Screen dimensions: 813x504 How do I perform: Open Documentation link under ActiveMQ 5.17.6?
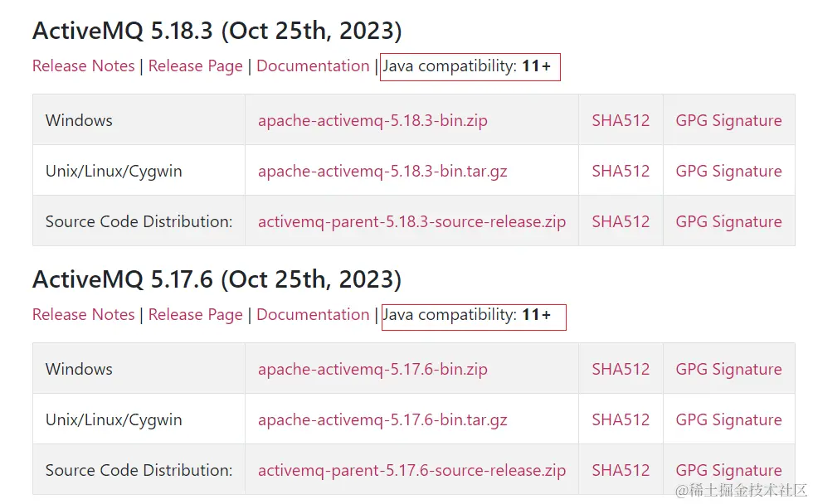click(x=313, y=315)
